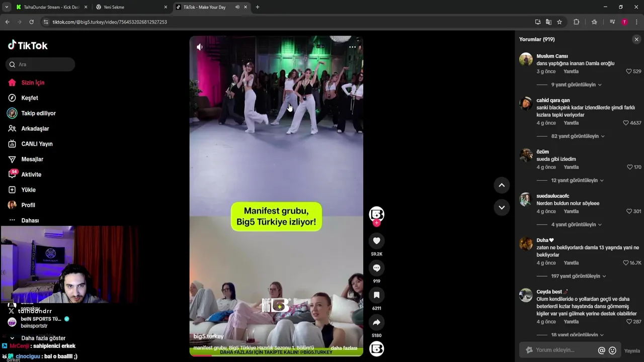Open Mesajlar page

click(x=32, y=159)
